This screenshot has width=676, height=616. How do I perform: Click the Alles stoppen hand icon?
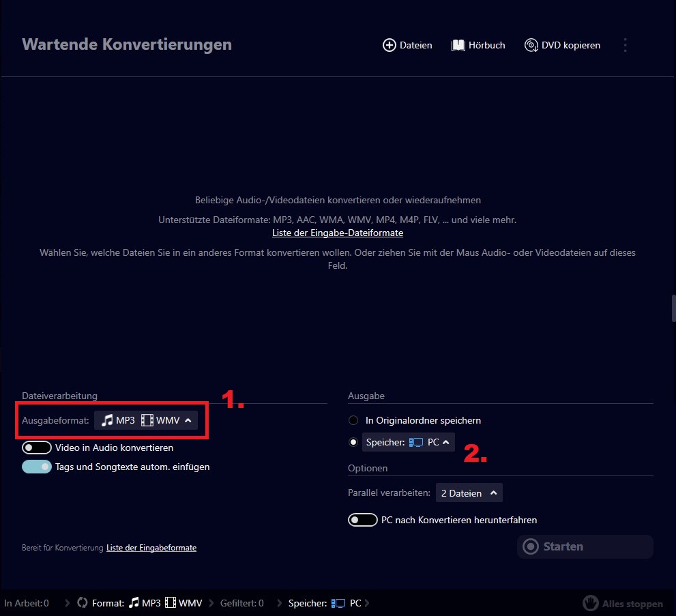[x=591, y=603]
